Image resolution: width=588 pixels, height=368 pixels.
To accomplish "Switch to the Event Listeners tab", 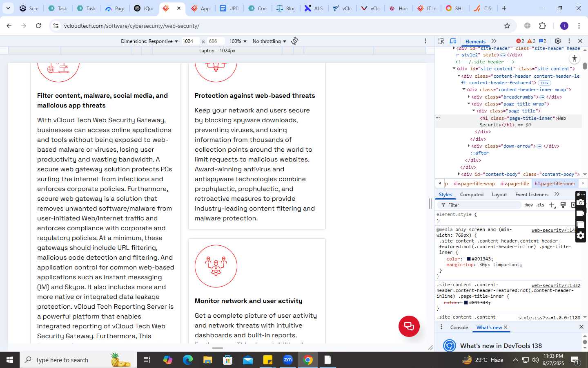I will 532,195.
